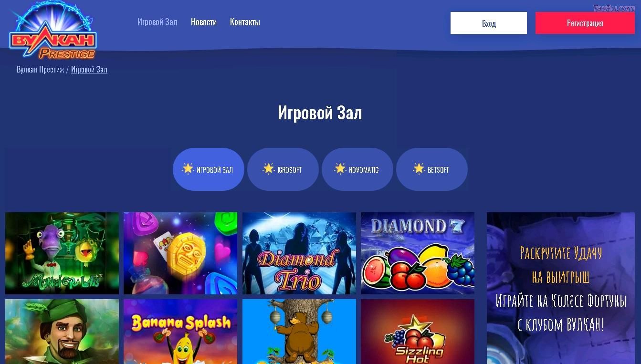Switch to the Novomatic tab
The height and width of the screenshot is (364, 641).
(x=357, y=169)
